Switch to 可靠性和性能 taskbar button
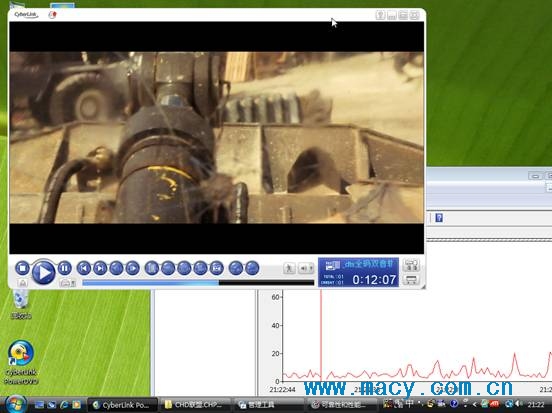Image resolution: width=552 pixels, height=413 pixels. click(342, 405)
